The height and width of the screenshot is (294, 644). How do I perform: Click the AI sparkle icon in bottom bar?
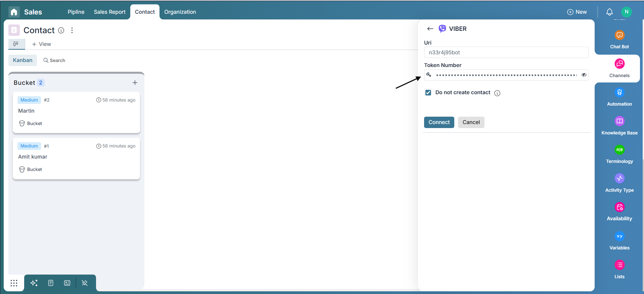click(34, 283)
